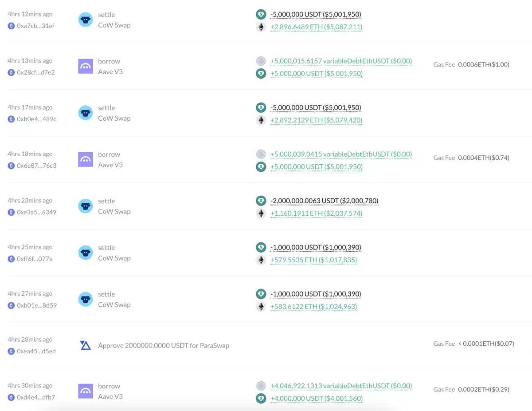Click 4hrs 28mins ago timestamp

click(x=30, y=340)
